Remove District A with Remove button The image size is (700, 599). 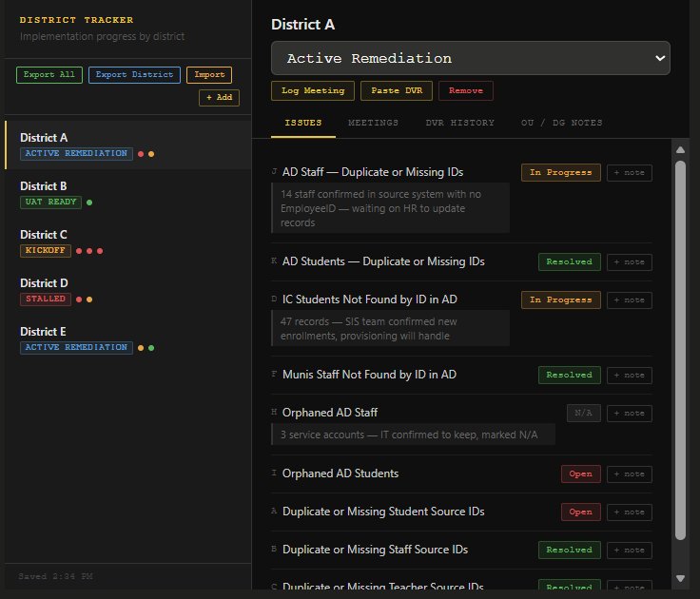coord(466,90)
